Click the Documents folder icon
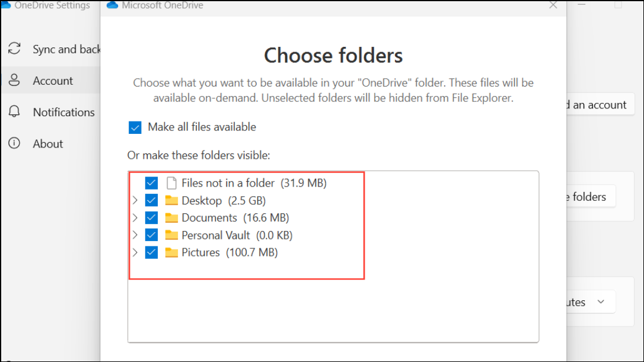The height and width of the screenshot is (362, 644). (x=170, y=217)
